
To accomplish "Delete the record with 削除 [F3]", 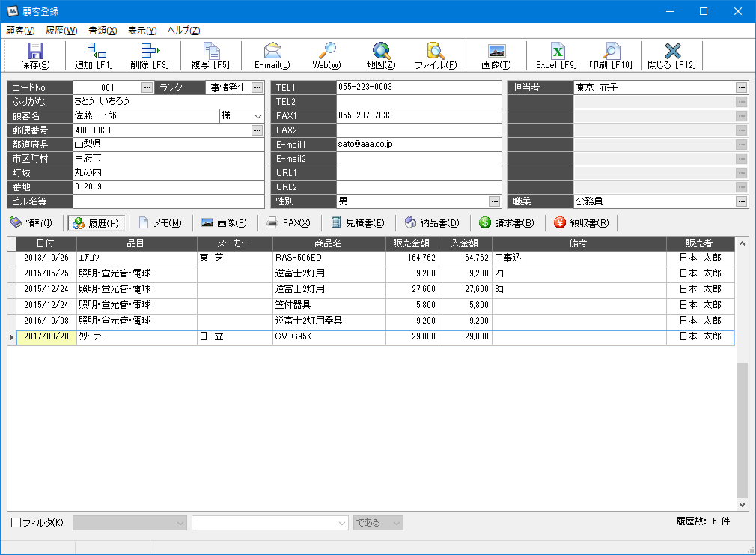I will tap(150, 56).
